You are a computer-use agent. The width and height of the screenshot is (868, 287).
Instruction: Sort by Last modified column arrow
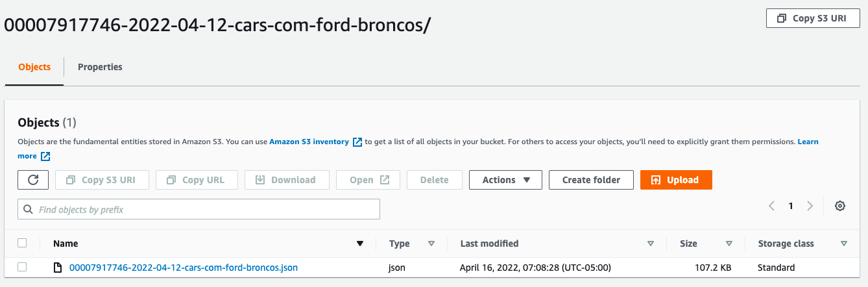[x=651, y=244]
